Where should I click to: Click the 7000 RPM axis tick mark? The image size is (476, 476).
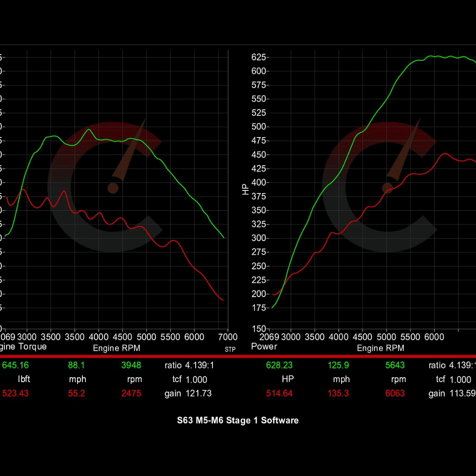[x=228, y=337]
